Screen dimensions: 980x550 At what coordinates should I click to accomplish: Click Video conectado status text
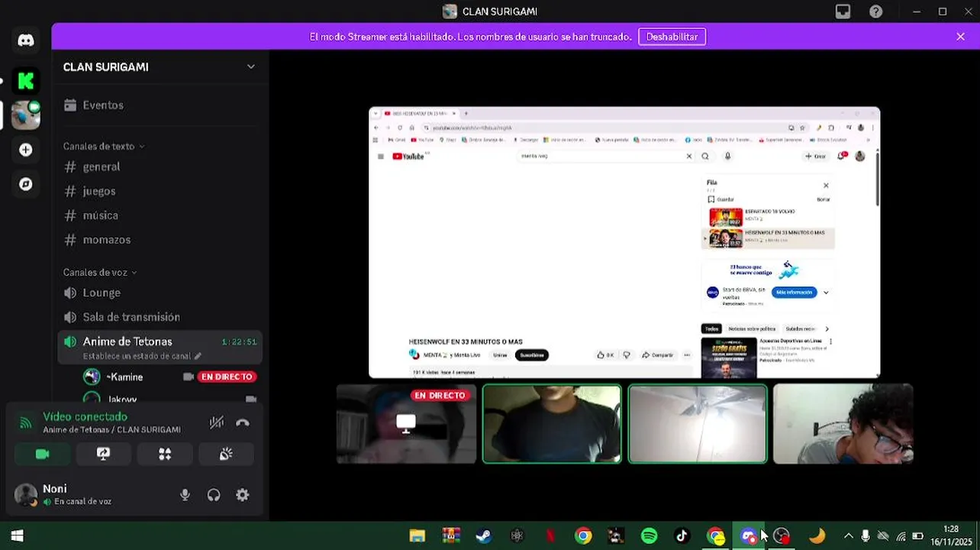(85, 416)
